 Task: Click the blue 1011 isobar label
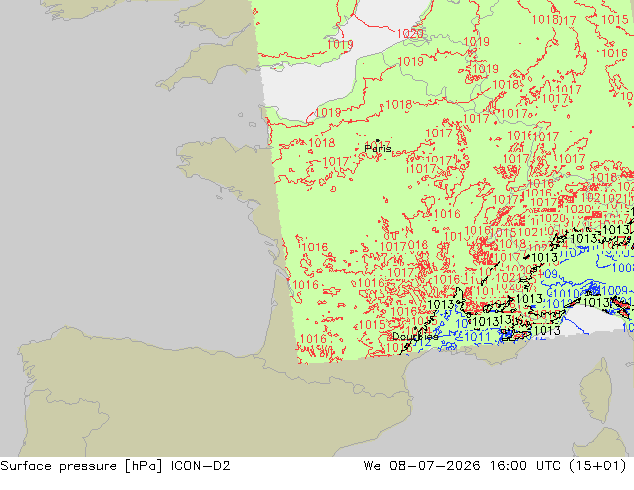pyautogui.click(x=478, y=336)
